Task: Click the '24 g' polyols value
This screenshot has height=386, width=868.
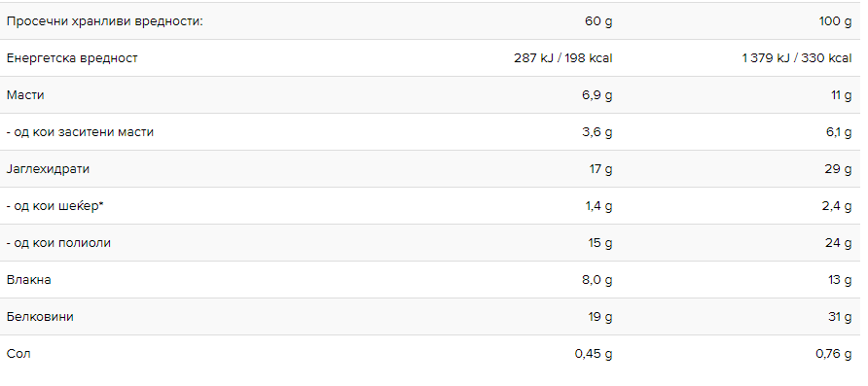Action: click(838, 243)
